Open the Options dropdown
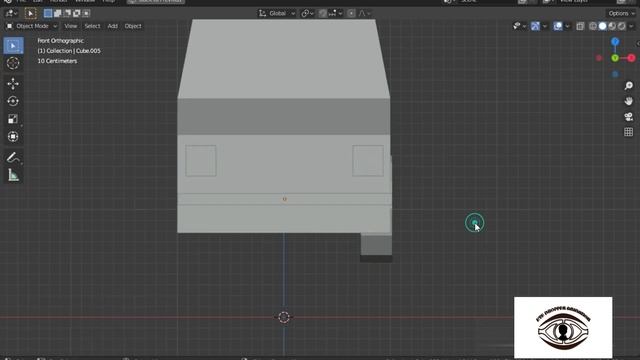Screen dimensions: 640x360 click(621, 13)
